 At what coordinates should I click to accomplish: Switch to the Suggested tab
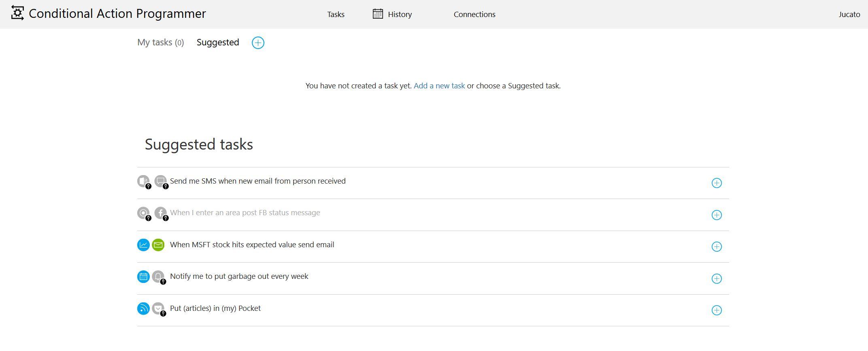tap(218, 43)
